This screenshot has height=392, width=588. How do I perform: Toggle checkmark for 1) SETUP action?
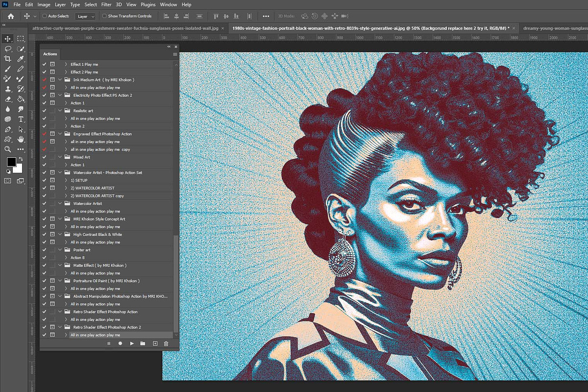45,180
